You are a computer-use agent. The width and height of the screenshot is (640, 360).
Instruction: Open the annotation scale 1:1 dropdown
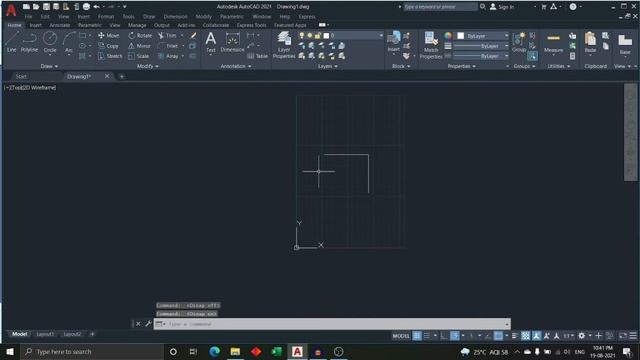(x=569, y=336)
